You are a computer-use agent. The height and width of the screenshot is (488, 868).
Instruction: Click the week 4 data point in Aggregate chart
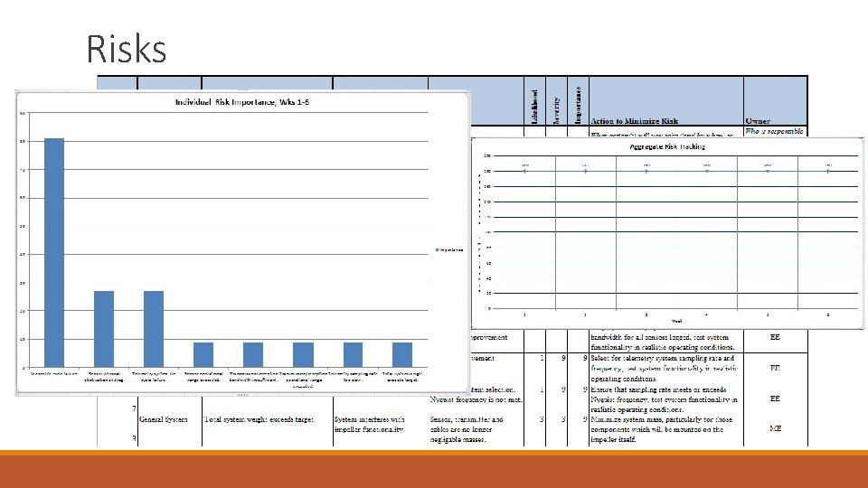[707, 171]
